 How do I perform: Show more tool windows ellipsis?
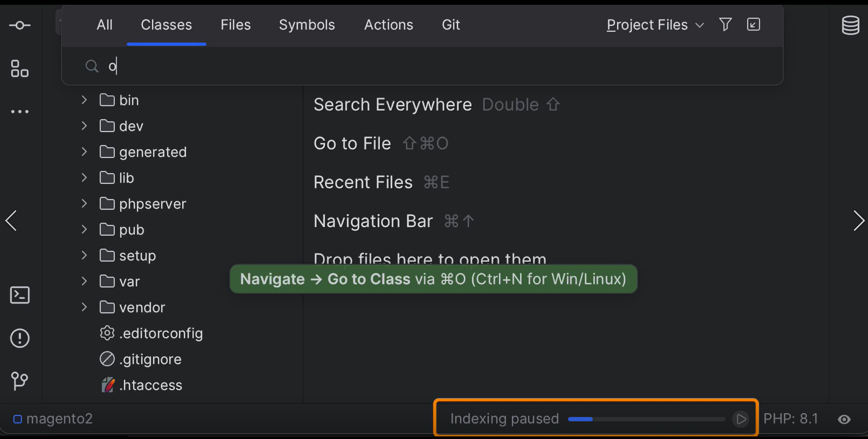click(20, 112)
